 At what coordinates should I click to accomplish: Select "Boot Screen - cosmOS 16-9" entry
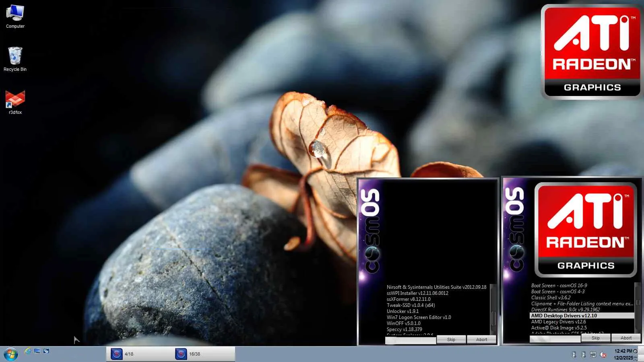559,286
